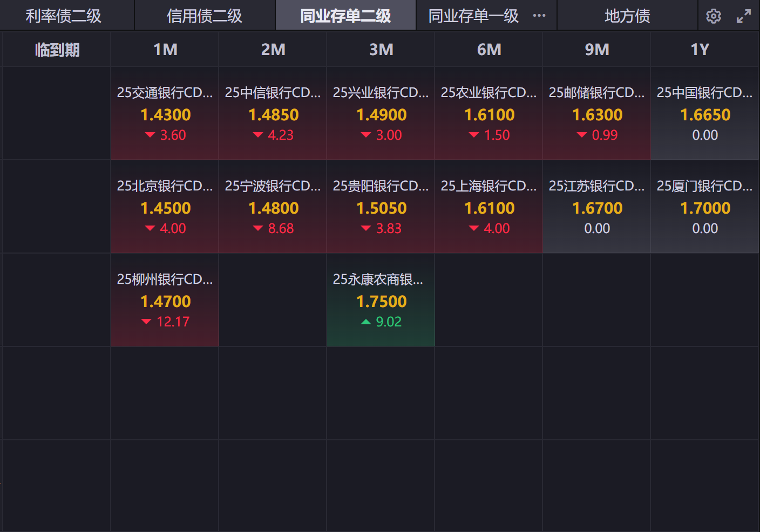Screen dimensions: 760x532
Task: Expand panel with fullscreen arrows icon
Action: point(744,16)
